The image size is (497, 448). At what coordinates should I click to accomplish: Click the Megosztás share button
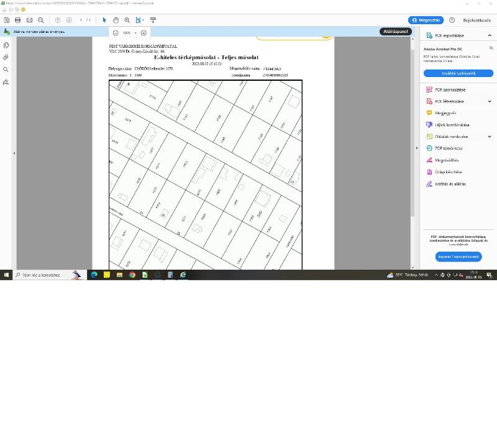426,20
